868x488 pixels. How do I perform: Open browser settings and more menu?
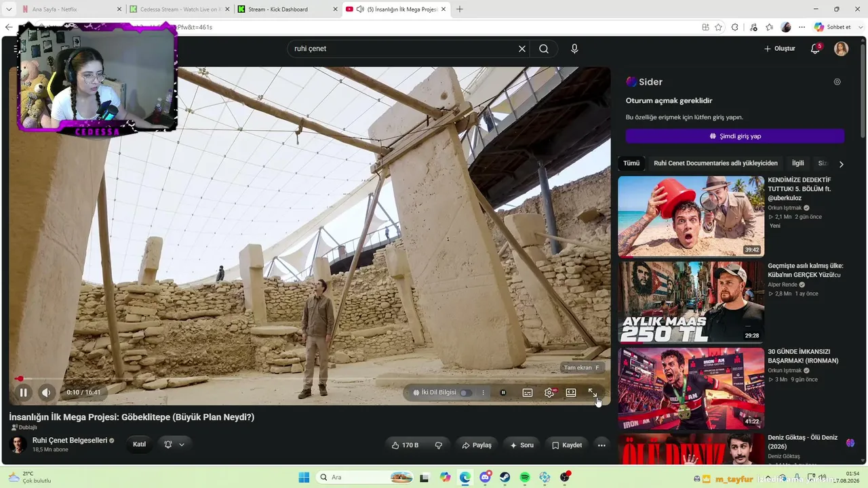point(802,27)
